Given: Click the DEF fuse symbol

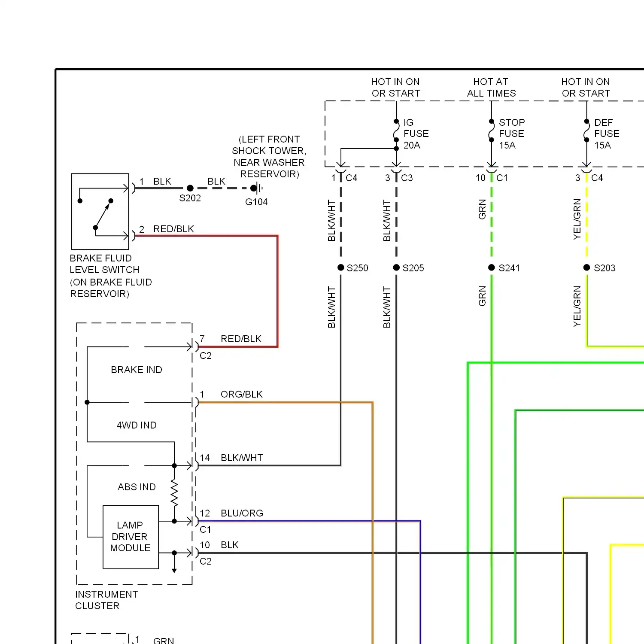Looking at the screenshot, I should coord(587,131).
